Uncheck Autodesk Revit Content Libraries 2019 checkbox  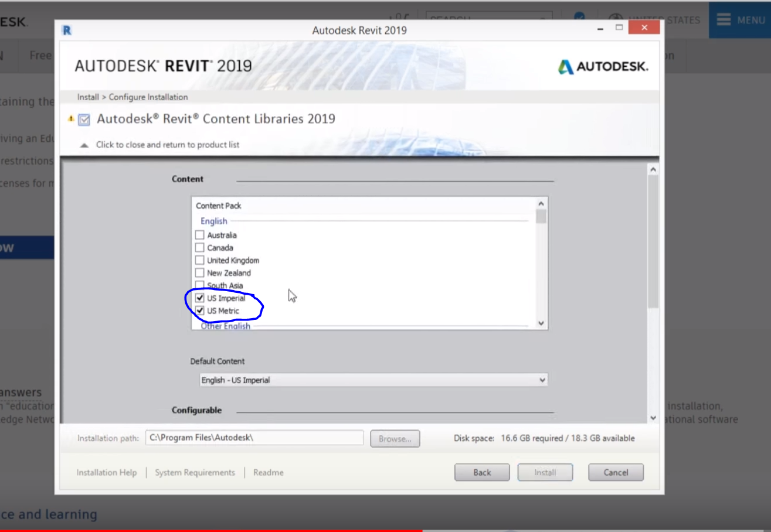point(84,120)
